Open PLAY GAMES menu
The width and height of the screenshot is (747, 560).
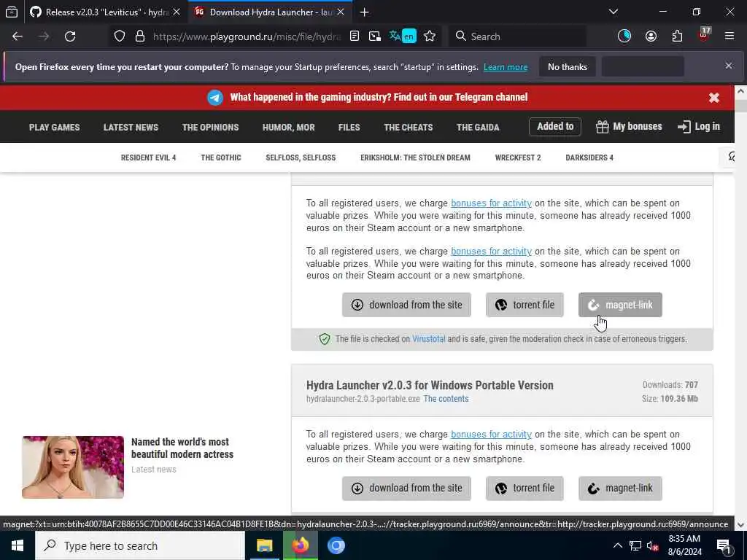click(x=54, y=127)
